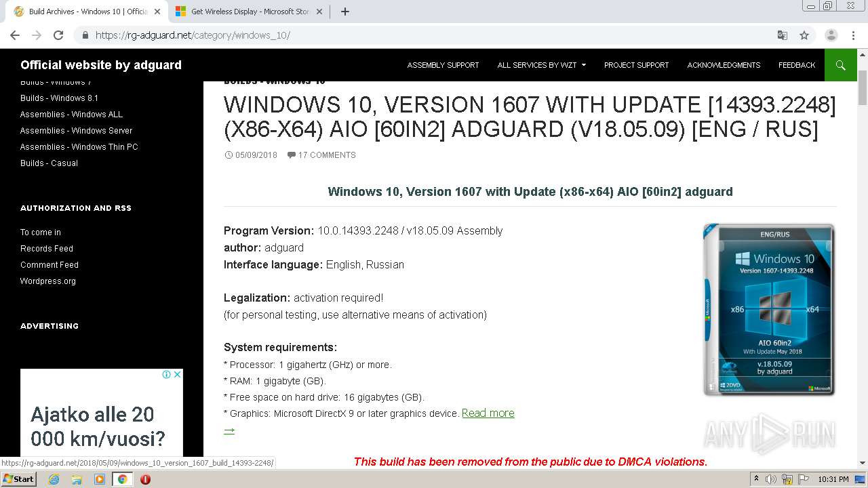Open a new browser tab
868x488 pixels.
344,12
